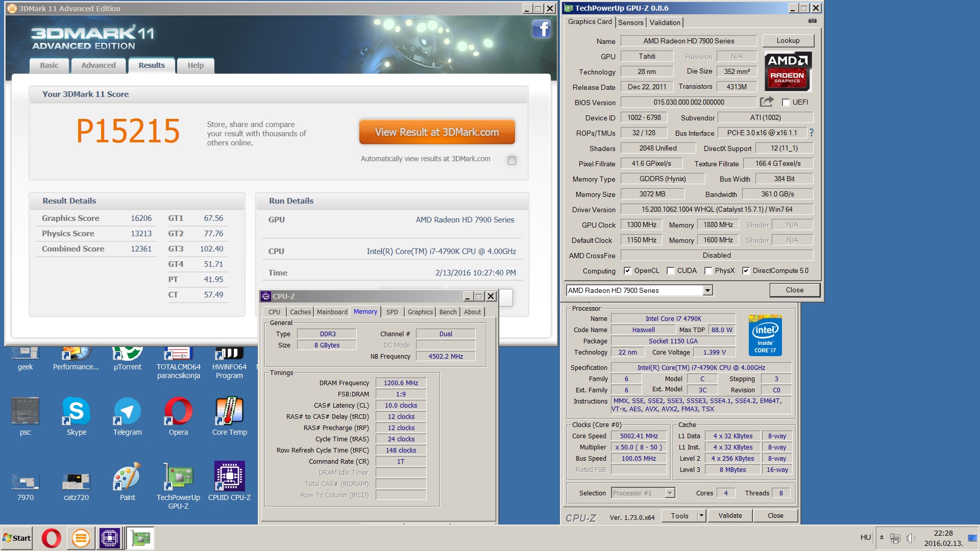
Task: Select the µTorrent desktop icon
Action: 128,359
